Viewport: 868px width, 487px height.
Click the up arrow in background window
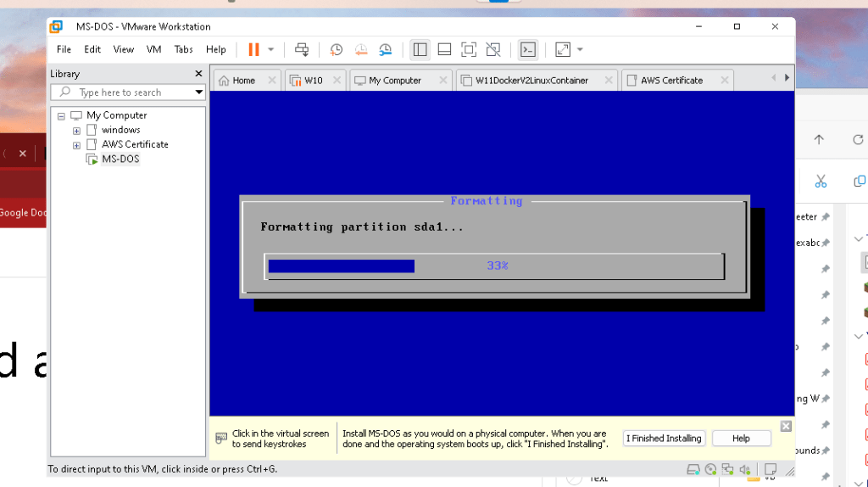pyautogui.click(x=819, y=140)
